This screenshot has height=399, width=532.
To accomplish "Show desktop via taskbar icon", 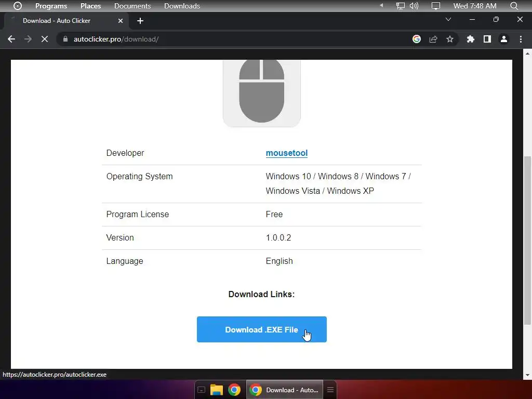I will click(202, 390).
